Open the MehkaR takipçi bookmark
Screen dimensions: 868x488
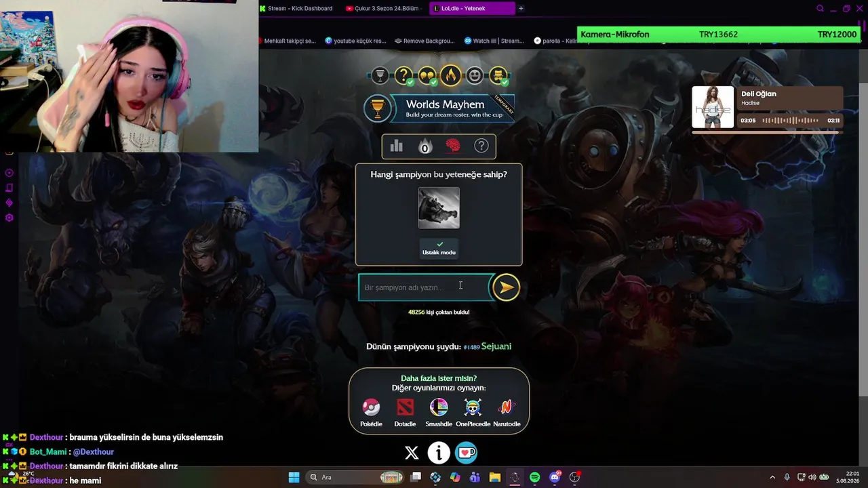pyautogui.click(x=288, y=41)
